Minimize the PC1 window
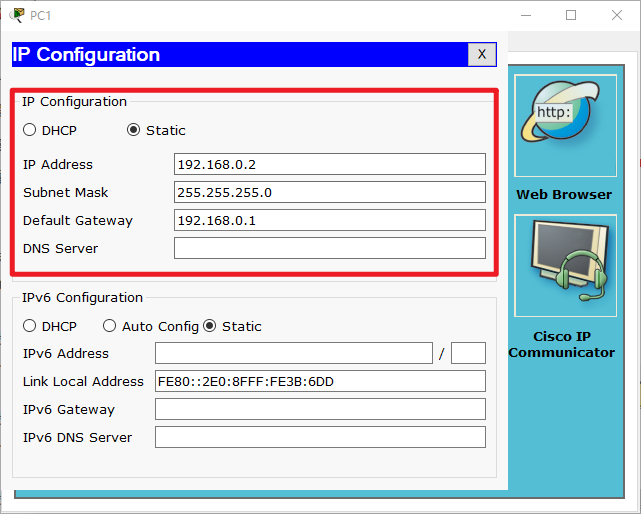Viewport: 641px width, 514px height. point(526,15)
